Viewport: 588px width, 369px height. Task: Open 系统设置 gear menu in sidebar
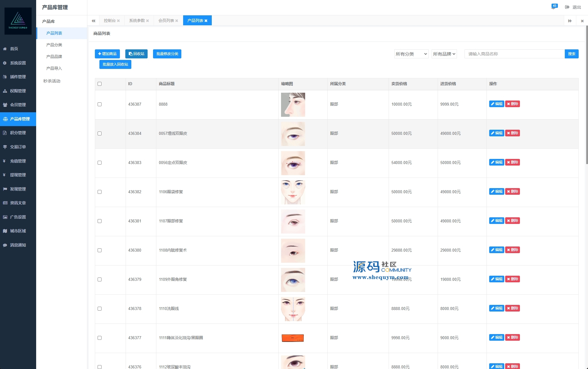pyautogui.click(x=5, y=63)
